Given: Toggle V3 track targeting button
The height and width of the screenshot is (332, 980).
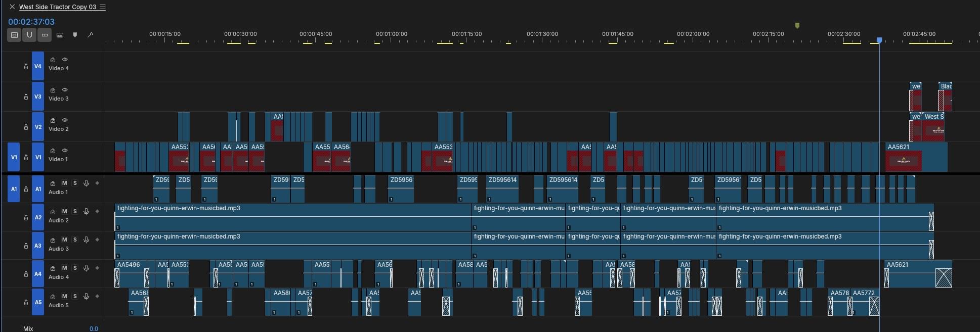Looking at the screenshot, I should click(x=38, y=97).
